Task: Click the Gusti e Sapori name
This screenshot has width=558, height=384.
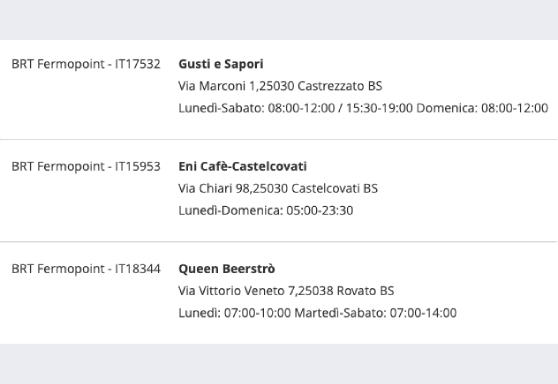Action: coord(221,64)
